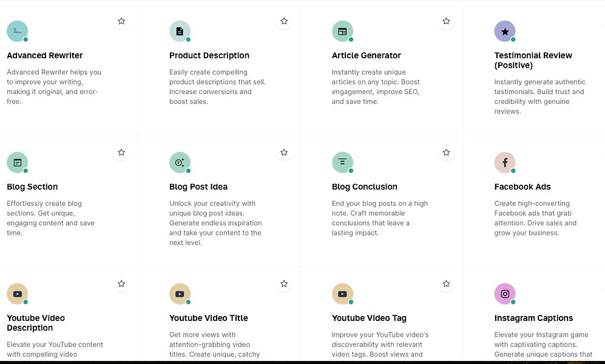Toggle favorite star on Blog Post Idea

tap(284, 152)
